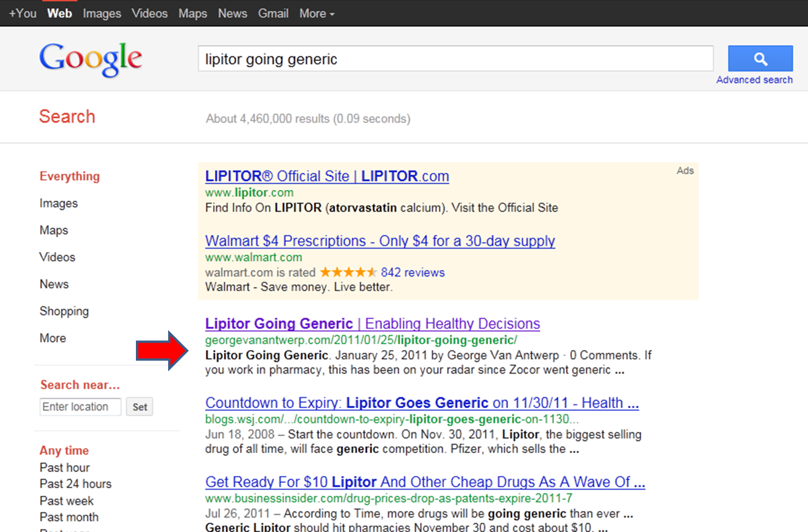The image size is (808, 532).
Task: Open the Countdown to Expiry WSJ result
Action: click(422, 402)
